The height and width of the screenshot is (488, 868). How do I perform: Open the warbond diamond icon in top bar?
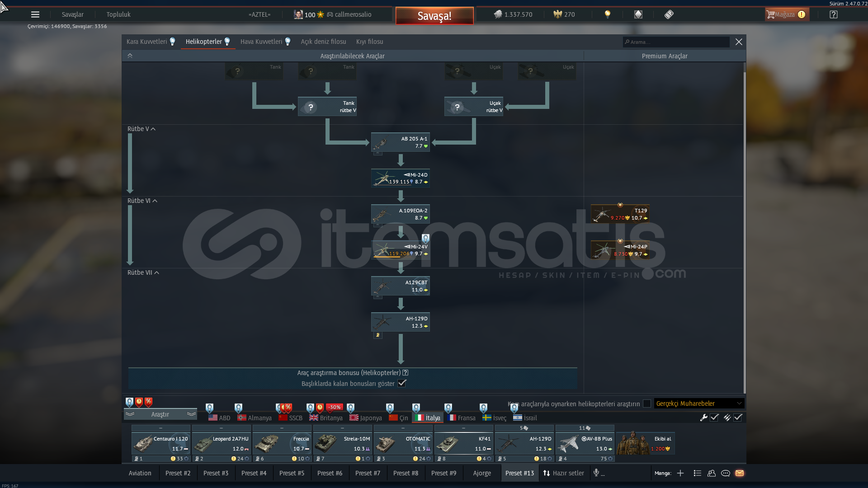click(638, 14)
